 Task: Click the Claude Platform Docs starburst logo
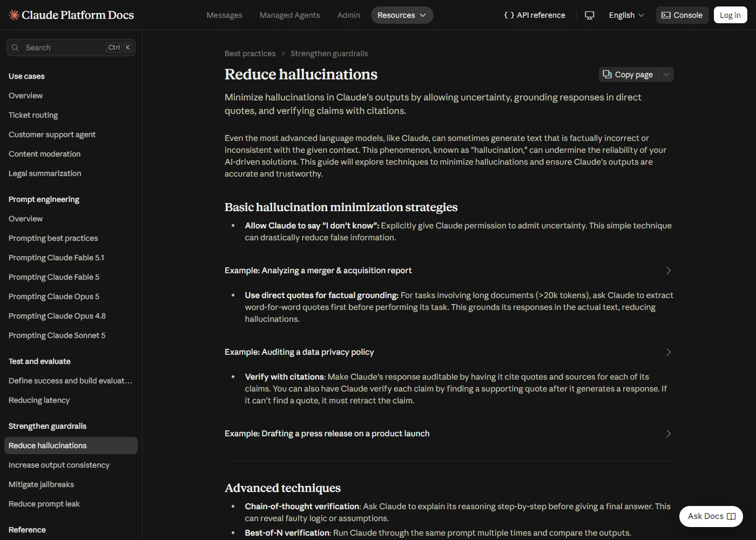[14, 15]
